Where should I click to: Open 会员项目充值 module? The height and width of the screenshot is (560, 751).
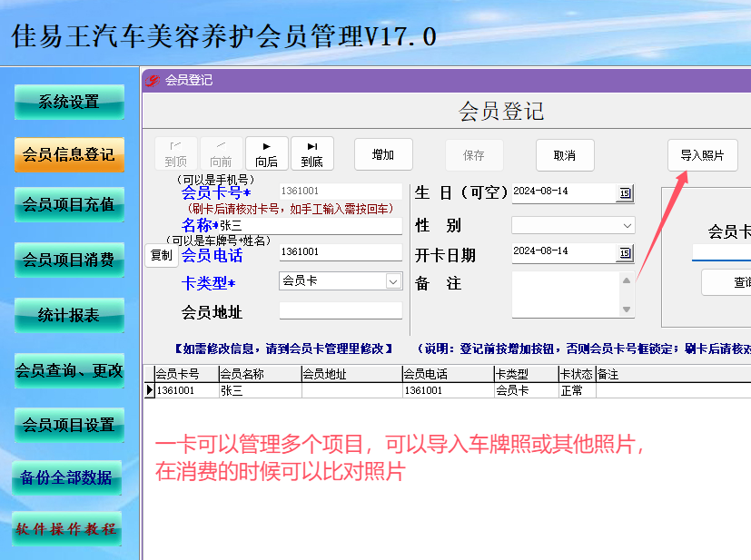click(69, 204)
